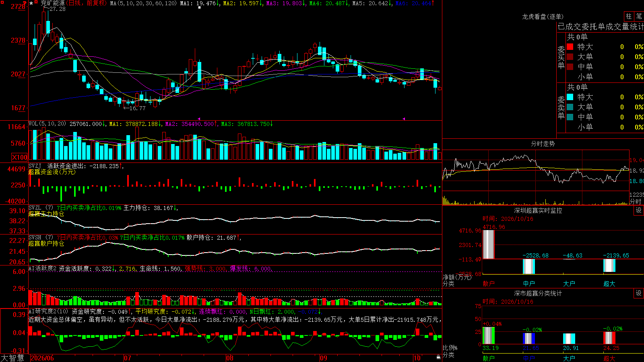Screen dimensions: 644x362
Task: Click the teal 中单 sell-order swatch
Action: pos(570,117)
